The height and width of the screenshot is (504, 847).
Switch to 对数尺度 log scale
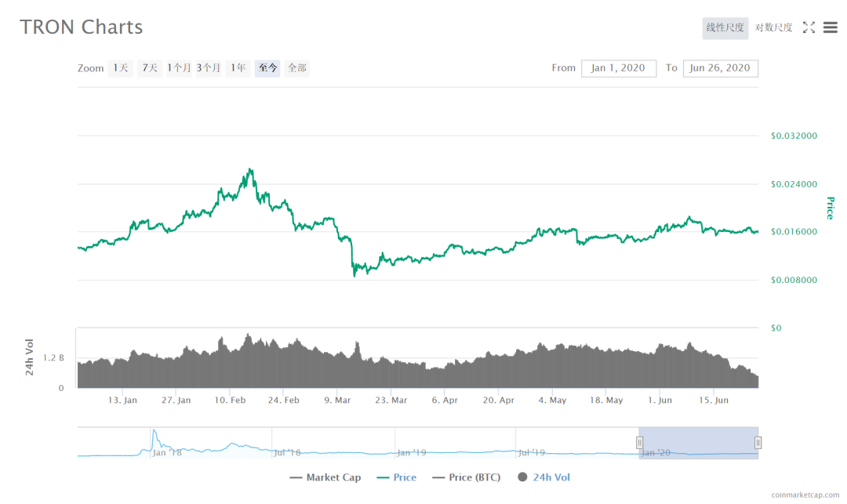pyautogui.click(x=773, y=28)
